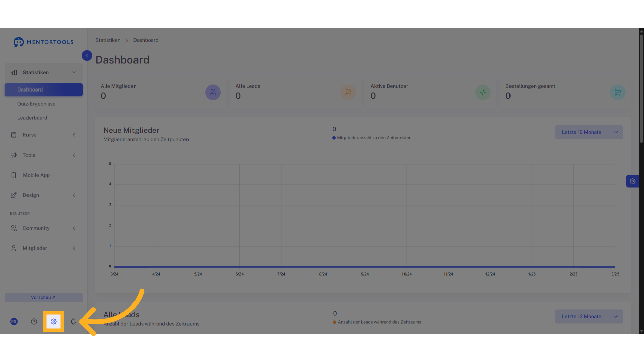This screenshot has width=644, height=362.
Task: Expand the Kurse menu
Action: point(44,135)
